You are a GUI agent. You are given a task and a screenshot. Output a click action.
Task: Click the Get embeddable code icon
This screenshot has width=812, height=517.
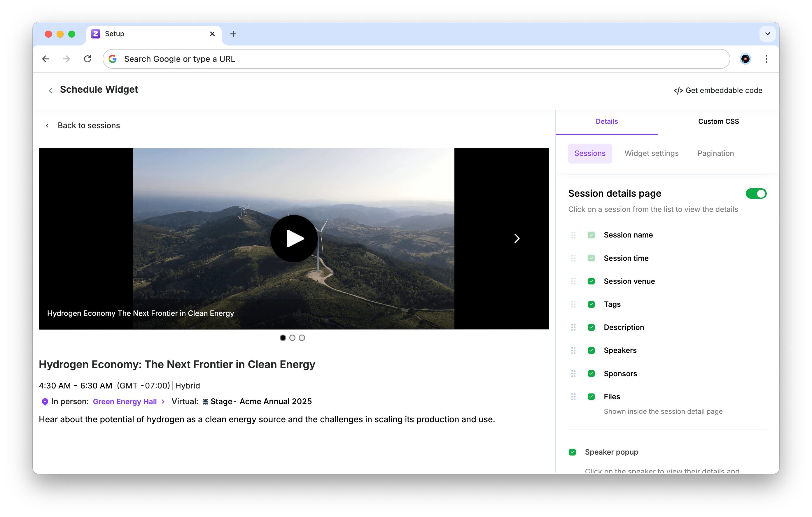pos(678,91)
